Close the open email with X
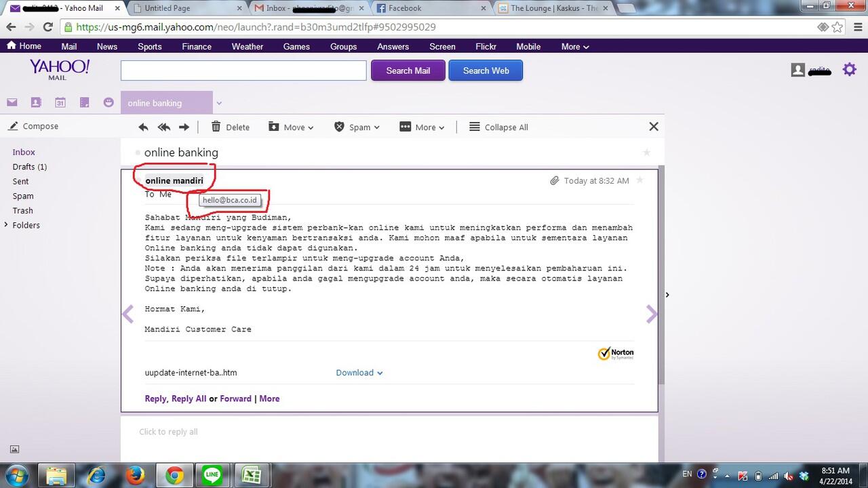The height and width of the screenshot is (488, 868). pos(654,126)
